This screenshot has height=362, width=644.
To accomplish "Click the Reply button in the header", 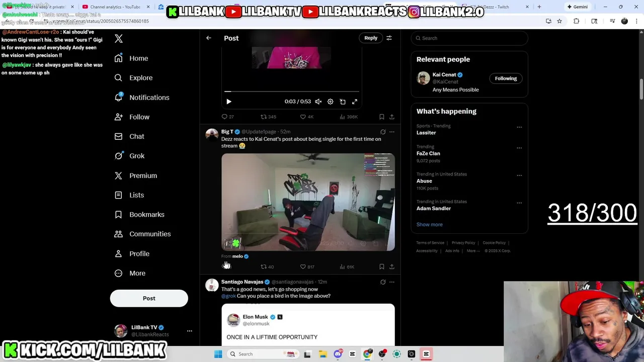I will 371,38.
